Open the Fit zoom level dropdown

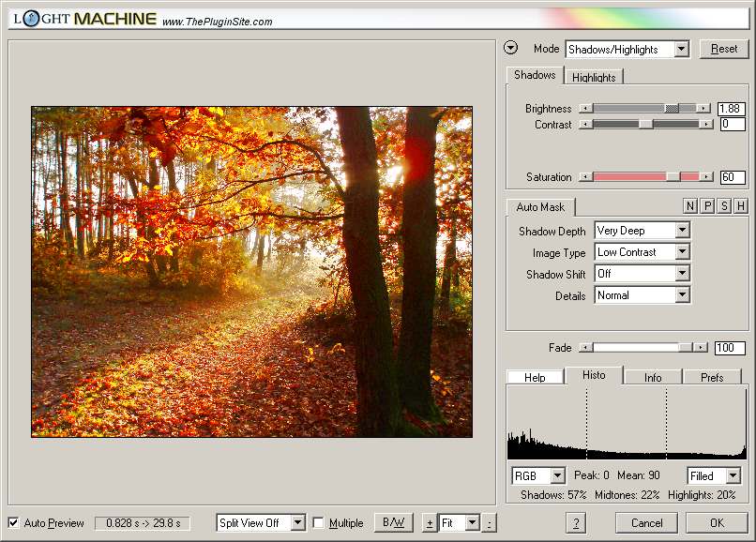point(459,522)
